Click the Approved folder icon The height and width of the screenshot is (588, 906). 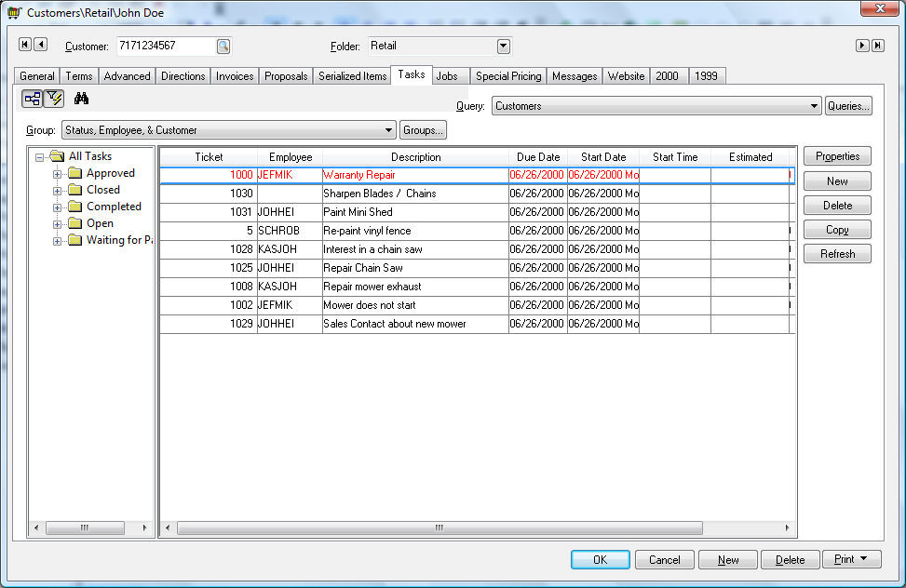coord(74,174)
